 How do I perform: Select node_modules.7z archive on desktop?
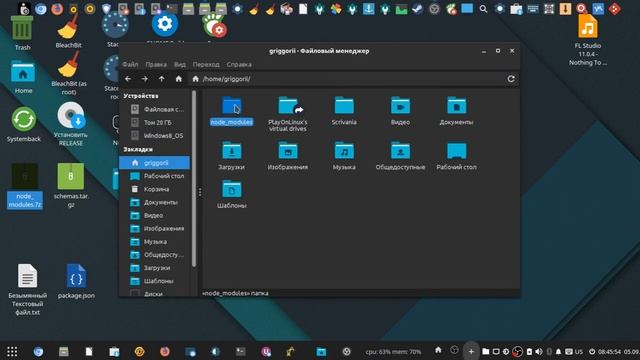(24, 186)
